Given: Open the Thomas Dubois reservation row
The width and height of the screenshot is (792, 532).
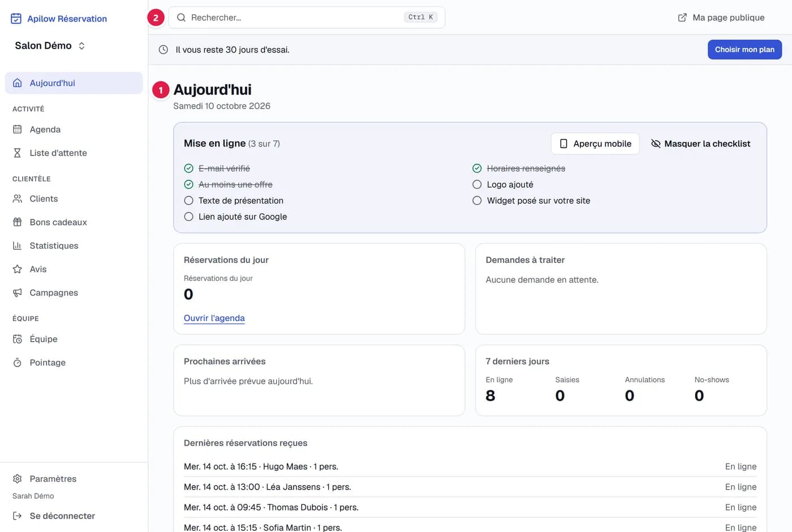Looking at the screenshot, I should 470,507.
